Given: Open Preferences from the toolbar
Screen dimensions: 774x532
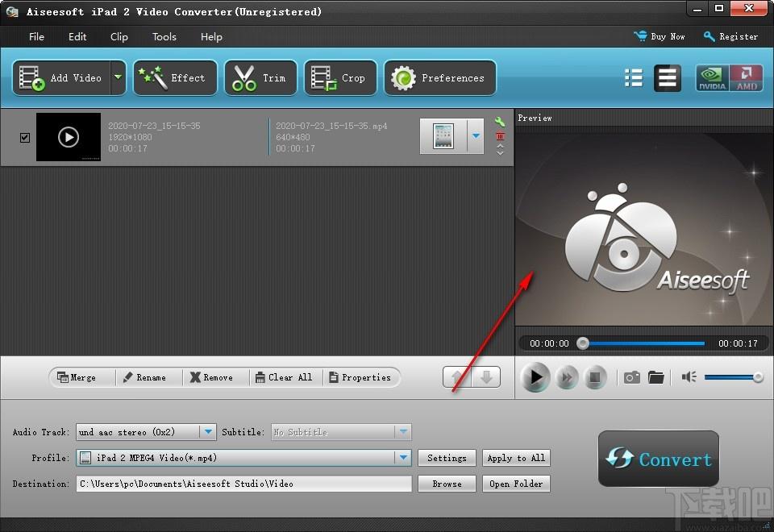Looking at the screenshot, I should [440, 77].
